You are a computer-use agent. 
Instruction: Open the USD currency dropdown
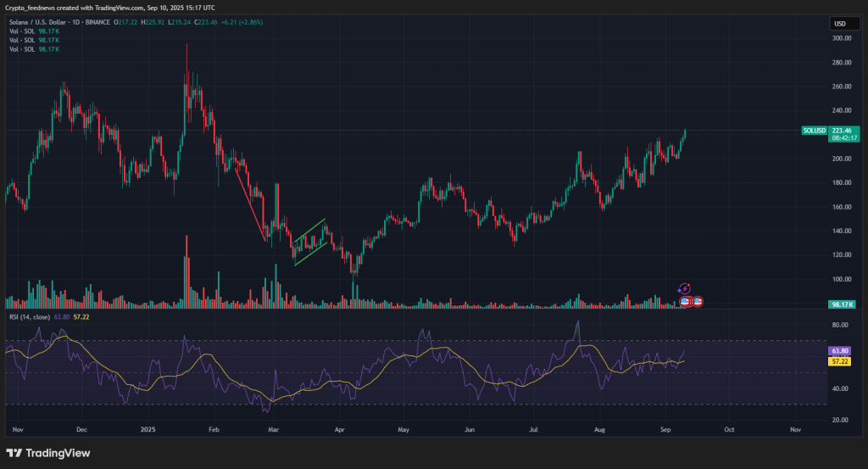pyautogui.click(x=840, y=24)
